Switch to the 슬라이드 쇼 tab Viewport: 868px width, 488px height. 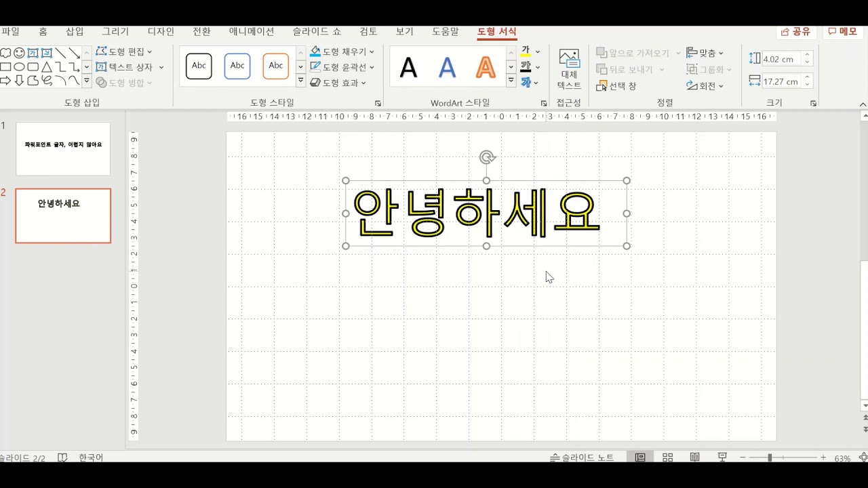(317, 31)
